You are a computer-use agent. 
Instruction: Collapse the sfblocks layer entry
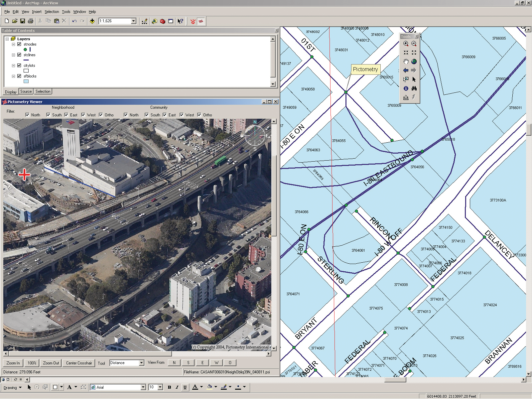(x=14, y=76)
